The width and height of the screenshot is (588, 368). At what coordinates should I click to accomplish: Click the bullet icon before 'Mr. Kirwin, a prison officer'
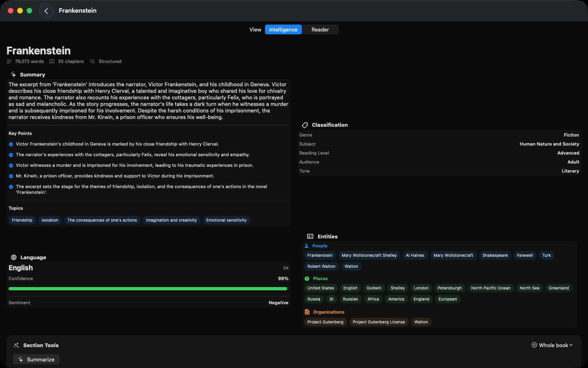11,176
